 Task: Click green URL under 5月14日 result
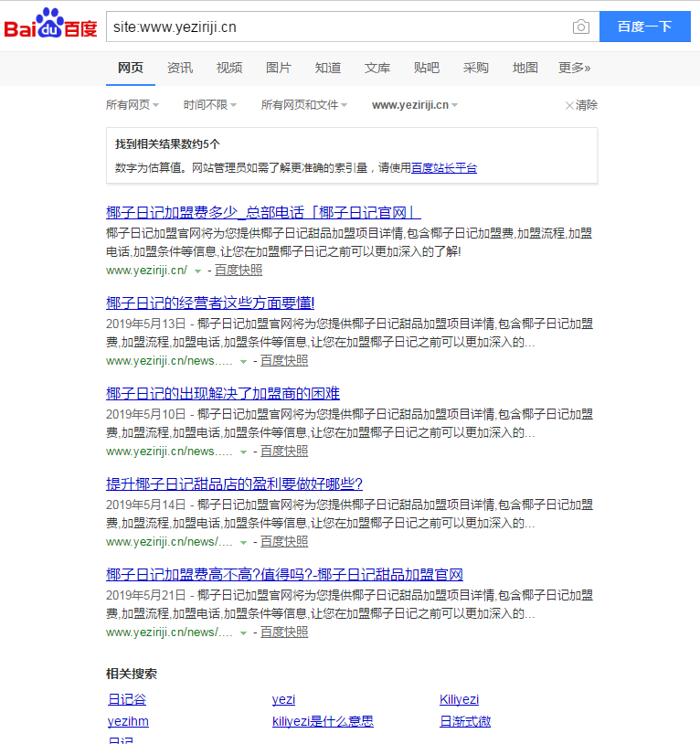click(x=169, y=542)
